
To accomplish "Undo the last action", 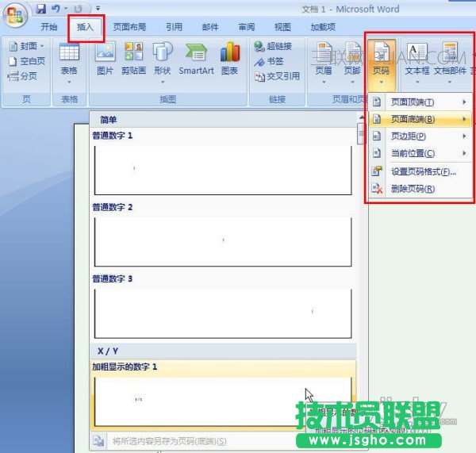I will (x=56, y=9).
